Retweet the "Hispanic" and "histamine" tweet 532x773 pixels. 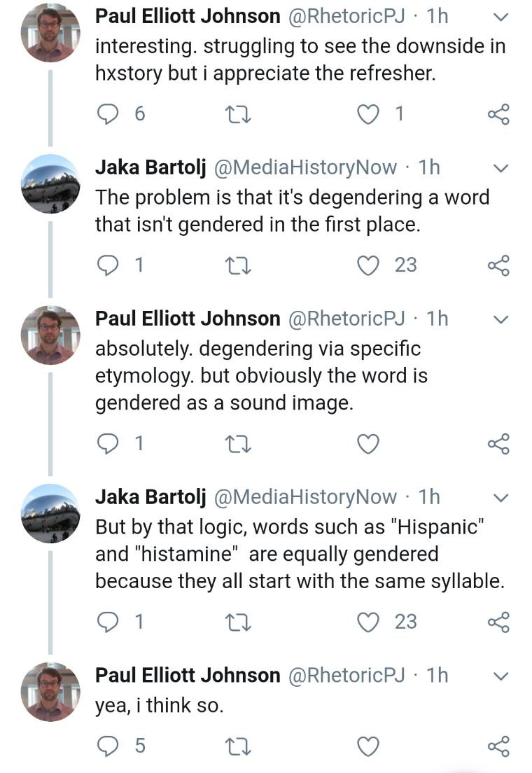pos(240,622)
